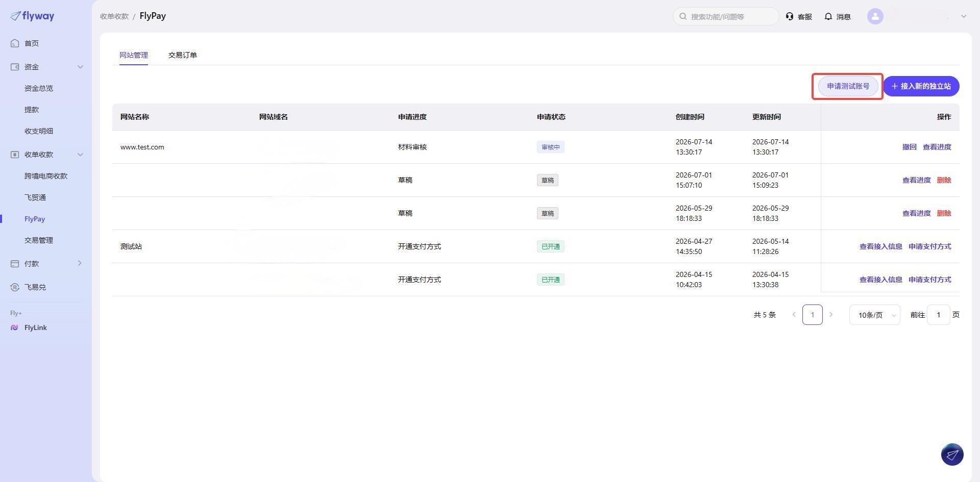Open 飞易兑 in the sidebar
The width and height of the screenshot is (980, 482).
point(35,287)
